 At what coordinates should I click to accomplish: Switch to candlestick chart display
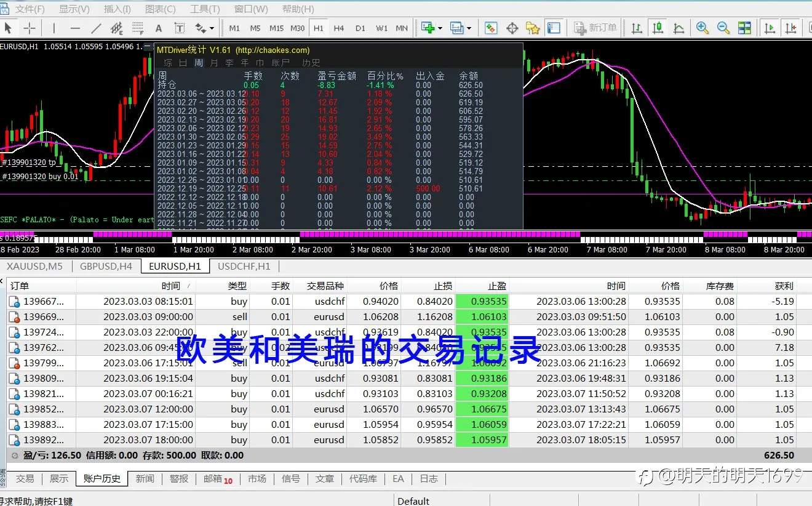pyautogui.click(x=658, y=28)
